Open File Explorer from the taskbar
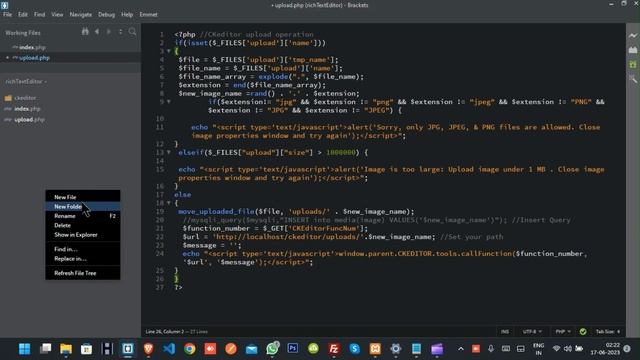 pyautogui.click(x=66, y=349)
